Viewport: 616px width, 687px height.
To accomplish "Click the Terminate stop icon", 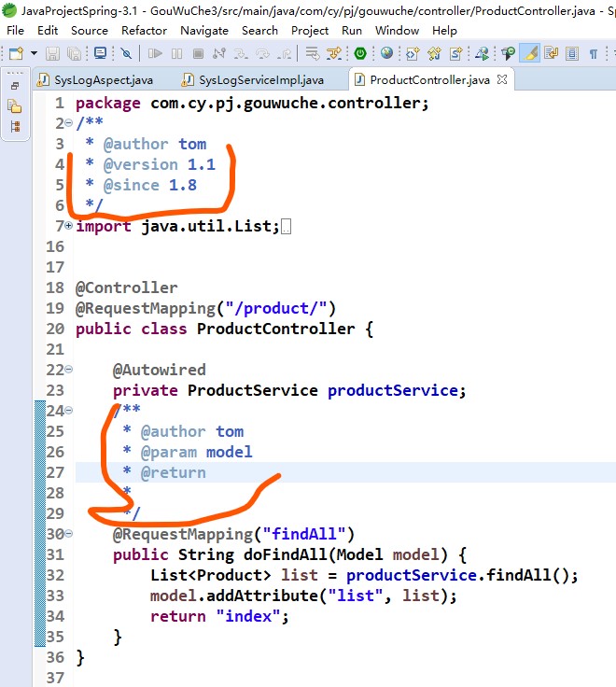I will coord(198,53).
